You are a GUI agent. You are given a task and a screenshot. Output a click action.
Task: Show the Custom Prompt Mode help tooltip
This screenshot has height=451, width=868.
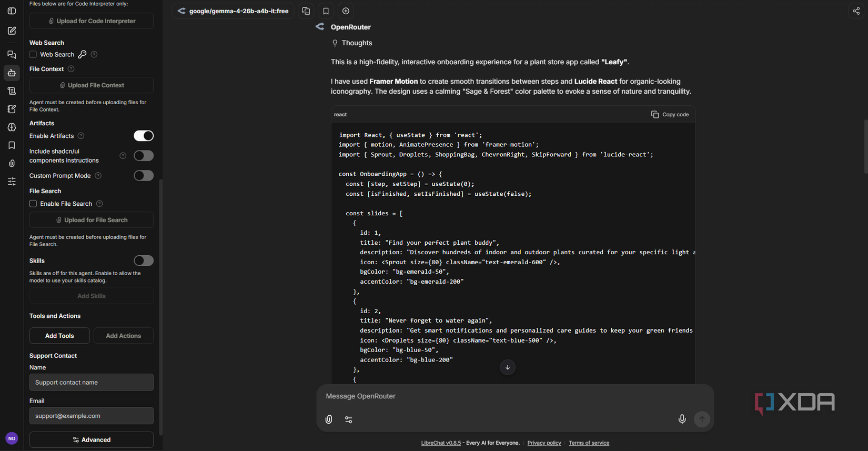[98, 176]
